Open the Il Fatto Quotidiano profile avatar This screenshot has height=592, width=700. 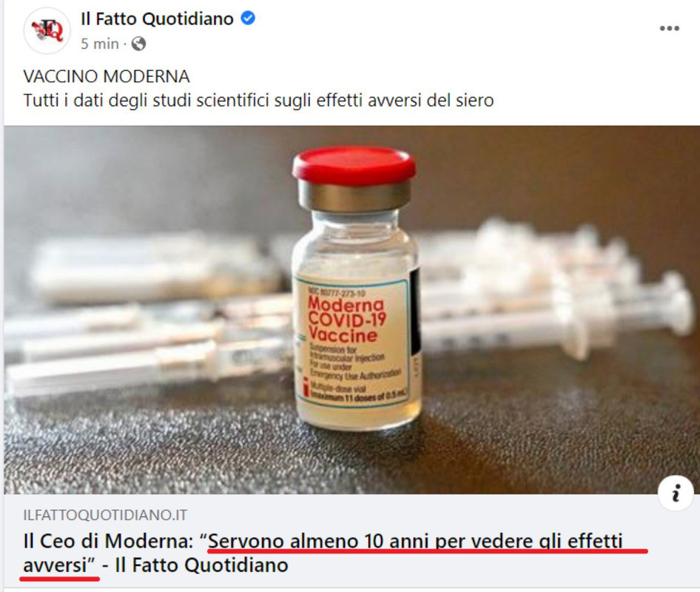[47, 31]
